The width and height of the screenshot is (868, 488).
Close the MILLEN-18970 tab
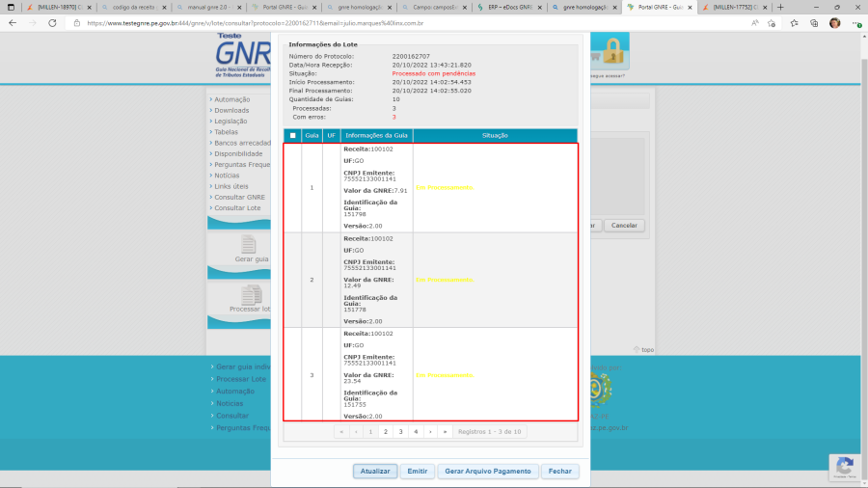click(89, 7)
